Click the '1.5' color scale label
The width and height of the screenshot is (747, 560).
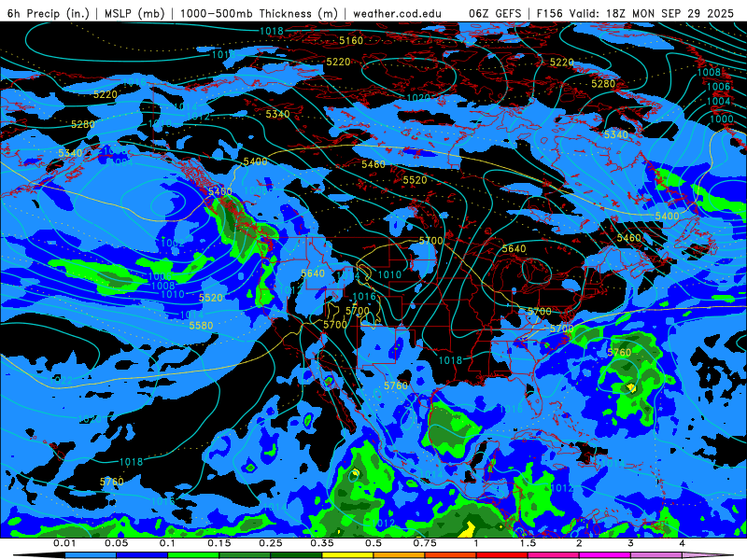coord(528,543)
